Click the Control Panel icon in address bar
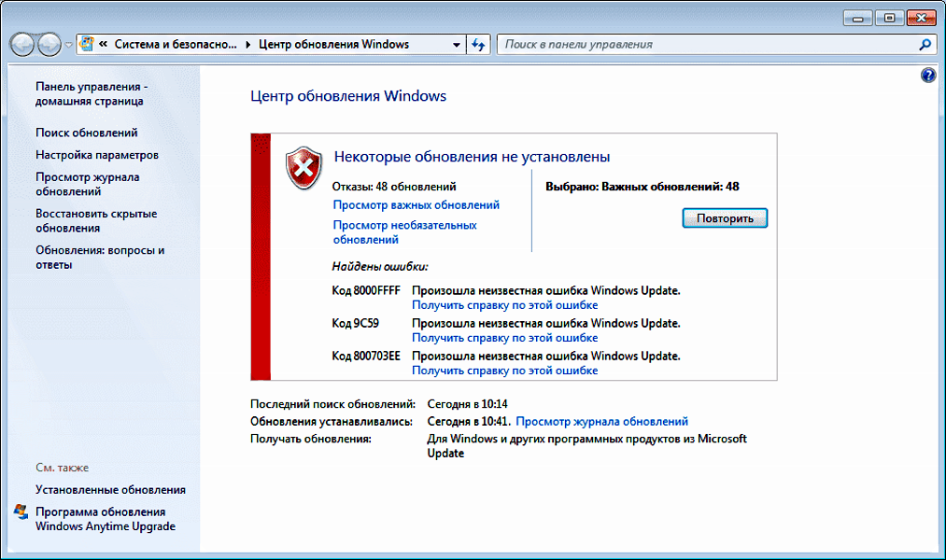 87,44
